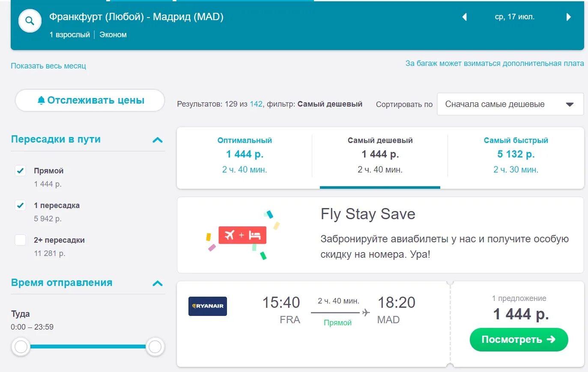Click the left departure time slider handle
This screenshot has width=588, height=372.
pyautogui.click(x=21, y=347)
